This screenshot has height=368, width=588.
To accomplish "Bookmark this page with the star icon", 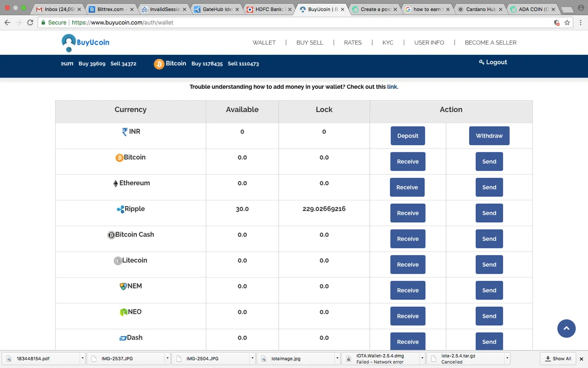I will pyautogui.click(x=567, y=23).
